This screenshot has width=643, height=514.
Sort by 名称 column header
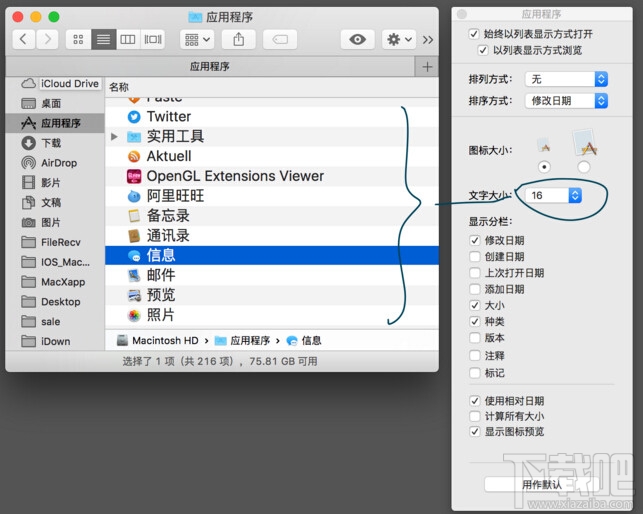click(x=272, y=87)
